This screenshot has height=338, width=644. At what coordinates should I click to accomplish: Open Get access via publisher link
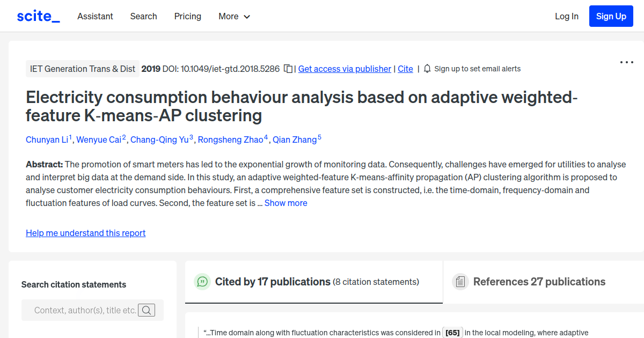(x=345, y=69)
